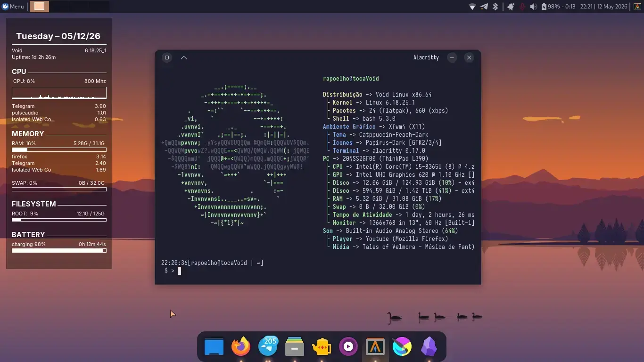Image resolution: width=644 pixels, height=362 pixels.
Task: Toggle the red microphone mute icon
Action: (522, 7)
